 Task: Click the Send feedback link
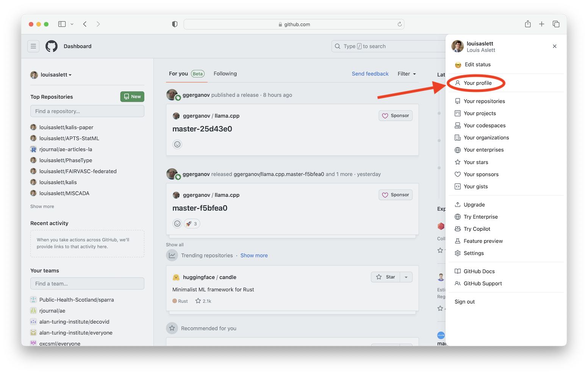(370, 74)
